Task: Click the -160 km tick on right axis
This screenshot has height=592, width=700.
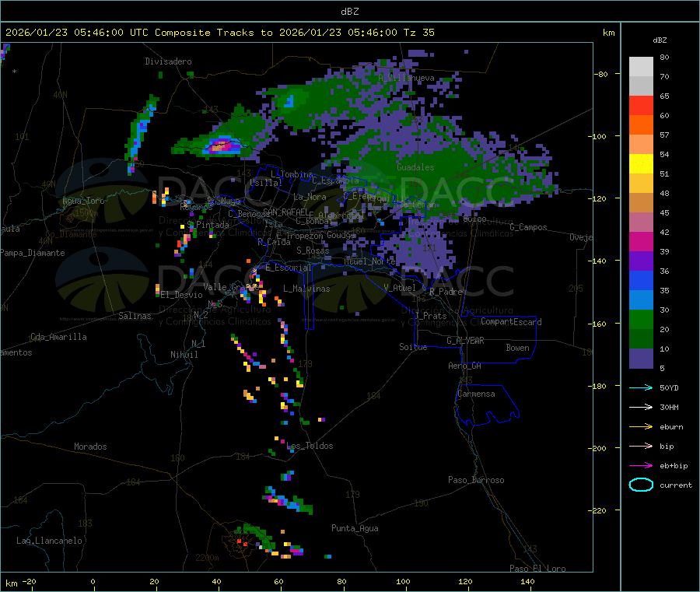Action: pos(599,324)
